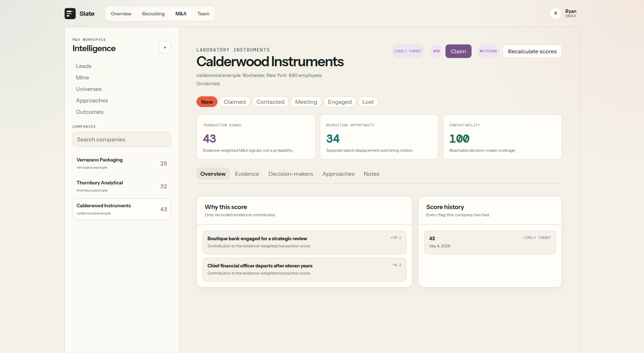This screenshot has width=644, height=353.
Task: Open the Notes tab
Action: tap(371, 174)
